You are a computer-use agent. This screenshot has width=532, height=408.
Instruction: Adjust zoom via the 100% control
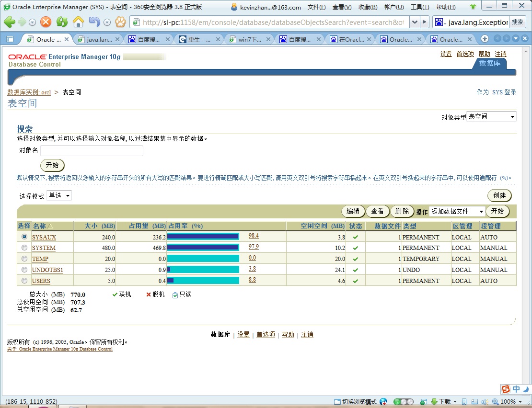(509, 401)
